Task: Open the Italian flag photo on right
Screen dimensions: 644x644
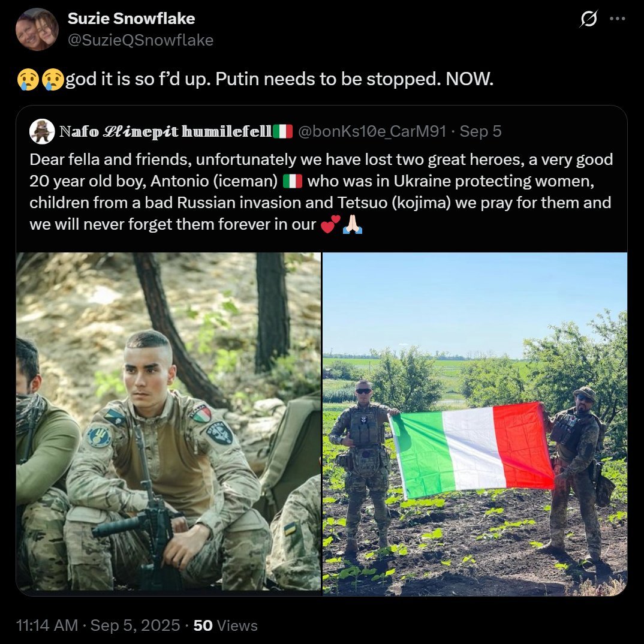Action: (x=475, y=424)
